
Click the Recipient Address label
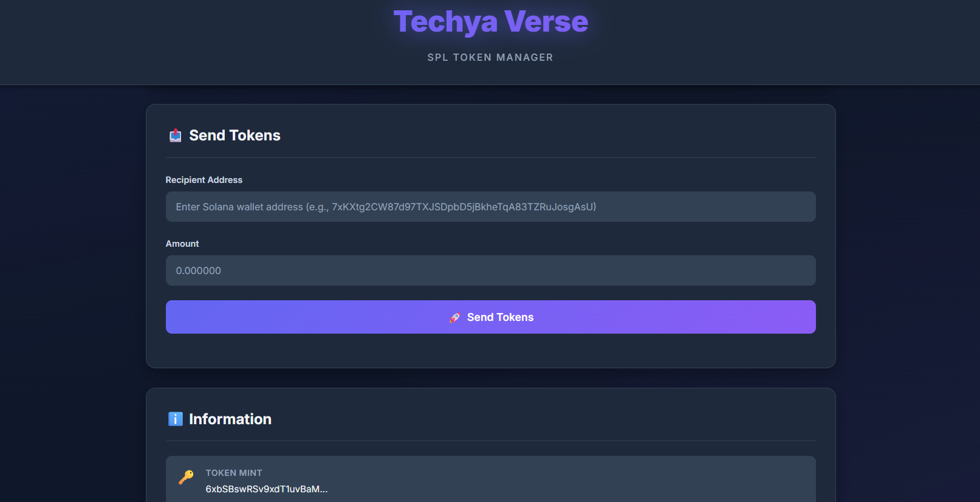[204, 180]
